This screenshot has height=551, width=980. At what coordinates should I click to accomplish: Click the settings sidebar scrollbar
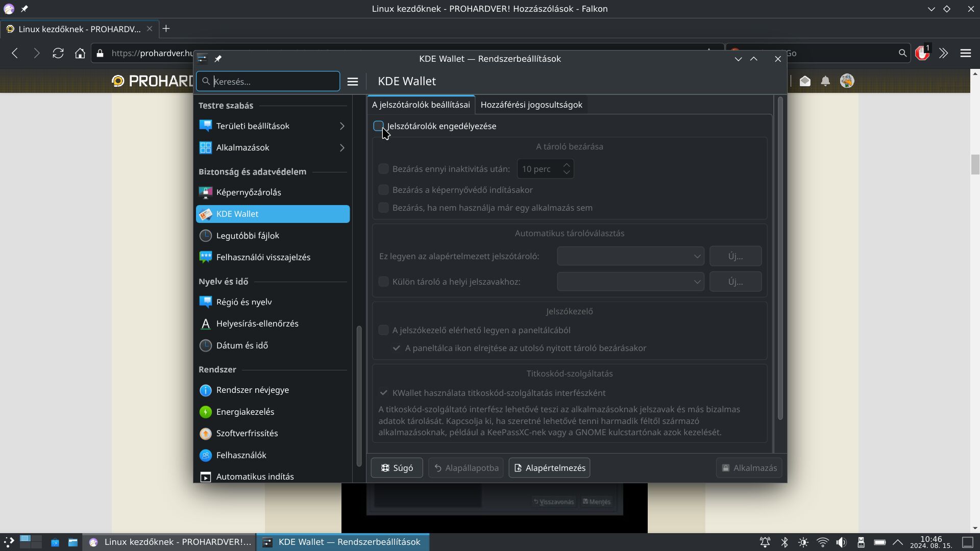[x=359, y=396]
